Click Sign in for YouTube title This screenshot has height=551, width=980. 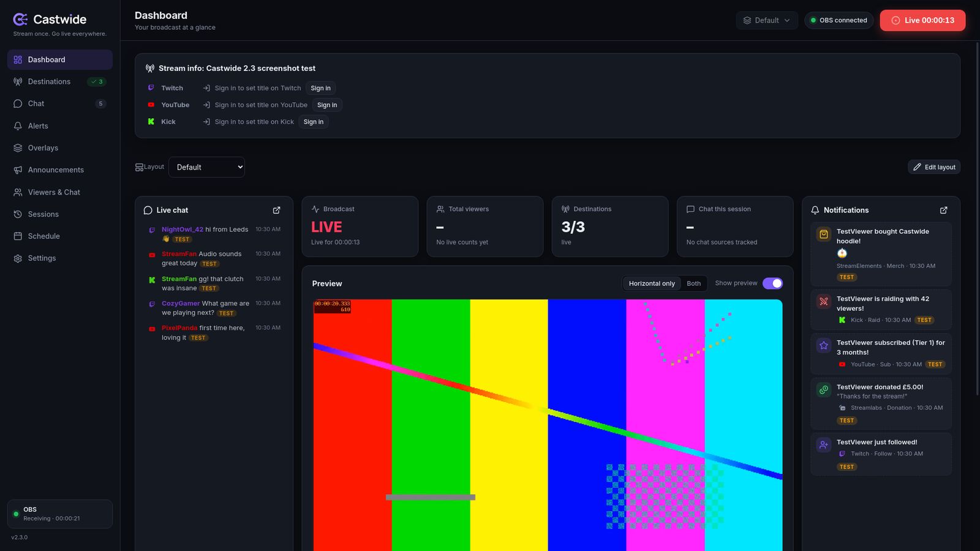coord(327,105)
